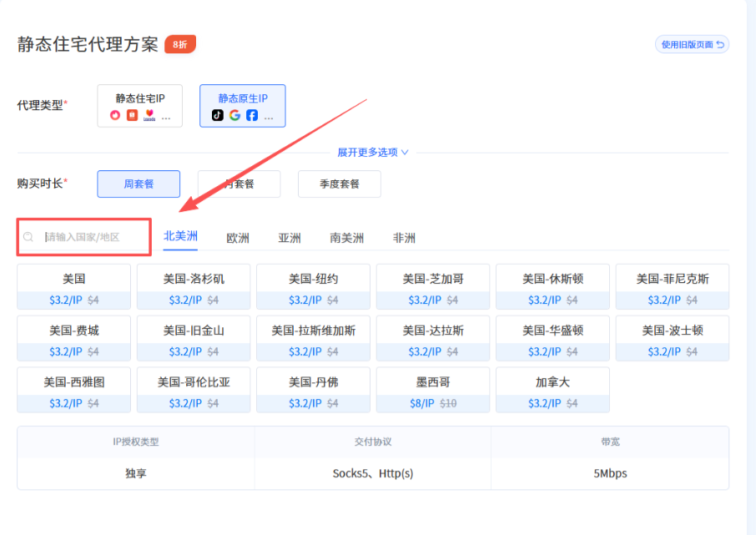756x535 pixels.
Task: Select the 美国-拉斯维加斯 card
Action: [314, 338]
